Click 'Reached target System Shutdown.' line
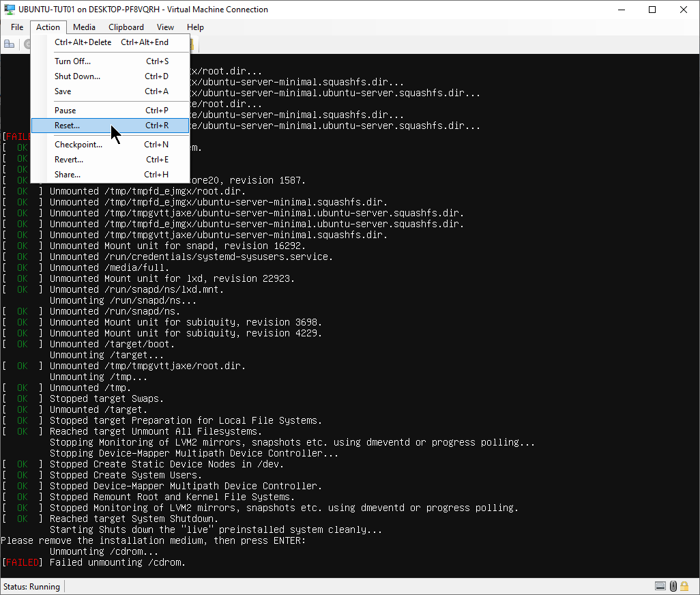This screenshot has width=700, height=595. 134,519
